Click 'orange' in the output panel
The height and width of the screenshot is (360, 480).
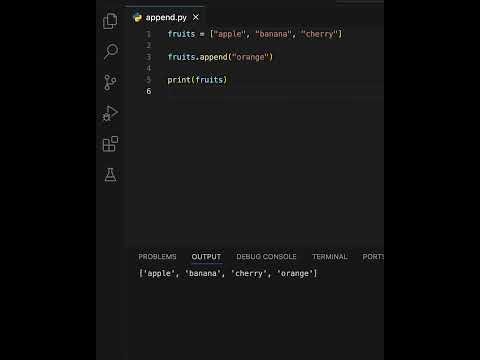coord(295,273)
